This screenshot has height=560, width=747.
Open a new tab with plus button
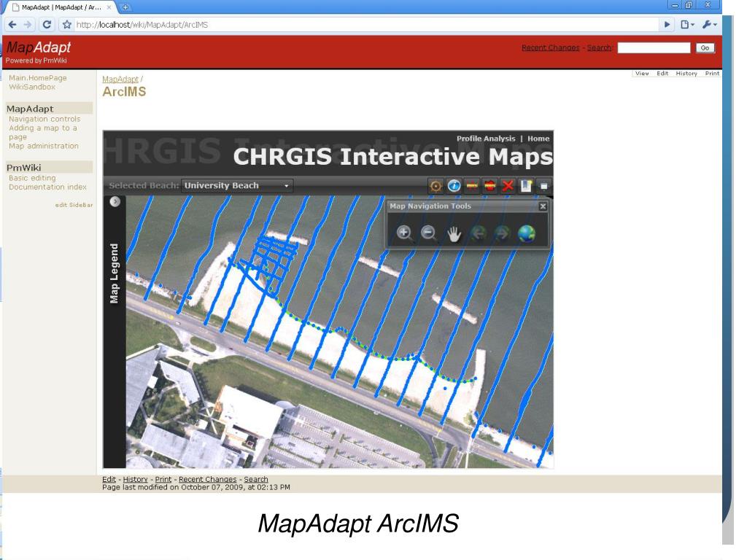click(125, 7)
